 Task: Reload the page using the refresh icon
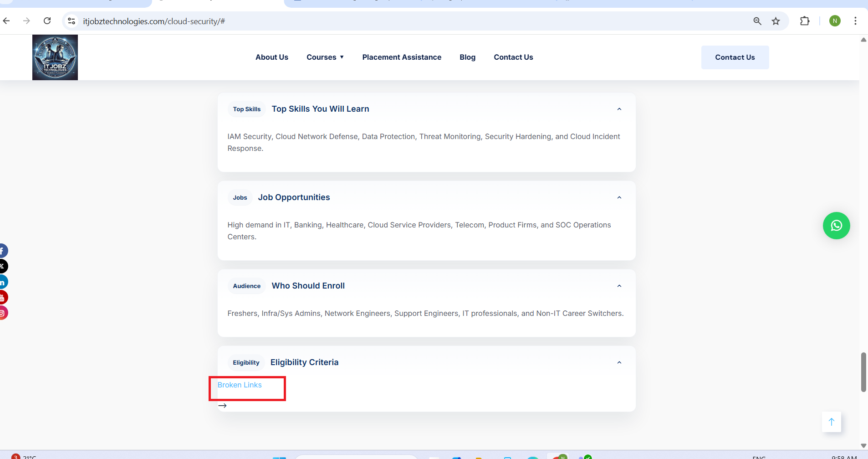click(x=47, y=21)
